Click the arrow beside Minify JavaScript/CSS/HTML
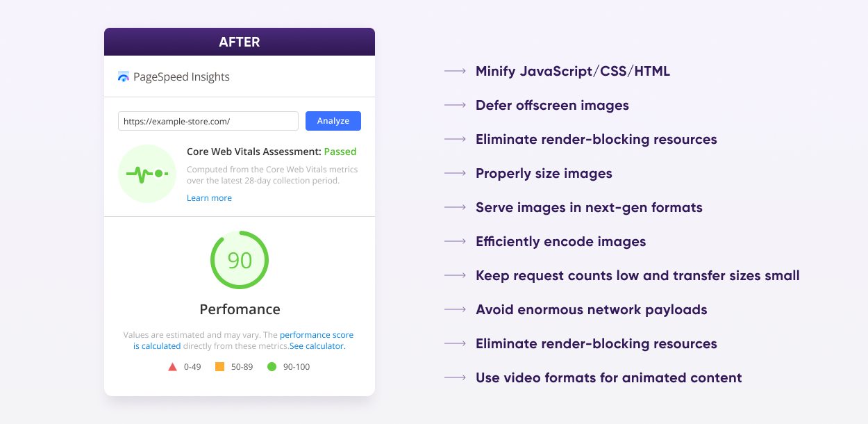The width and height of the screenshot is (868, 424). [456, 71]
